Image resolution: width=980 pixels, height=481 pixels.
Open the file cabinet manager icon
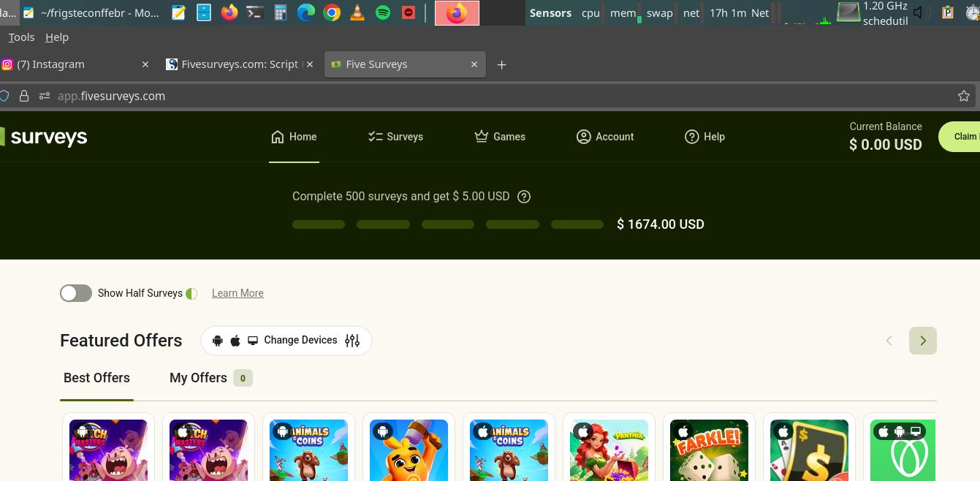pos(204,12)
